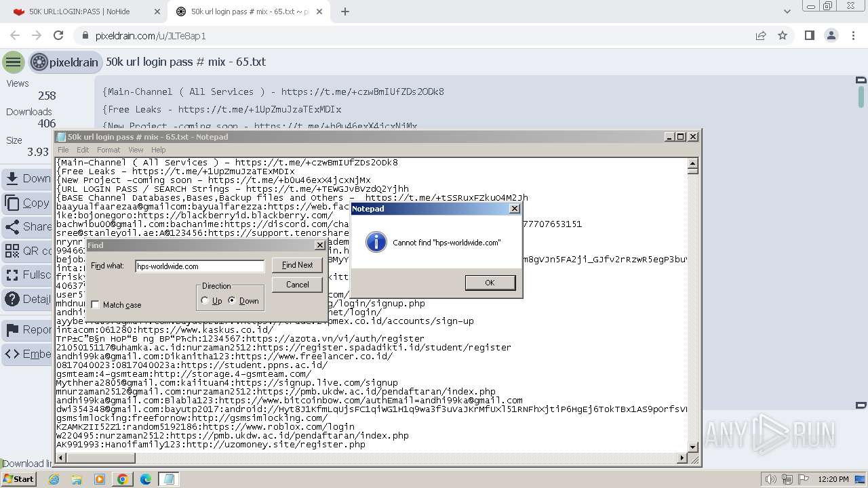Screen dimensions: 868x488
Task: Click Notepad vertical scrollbar down arrow
Action: click(693, 447)
